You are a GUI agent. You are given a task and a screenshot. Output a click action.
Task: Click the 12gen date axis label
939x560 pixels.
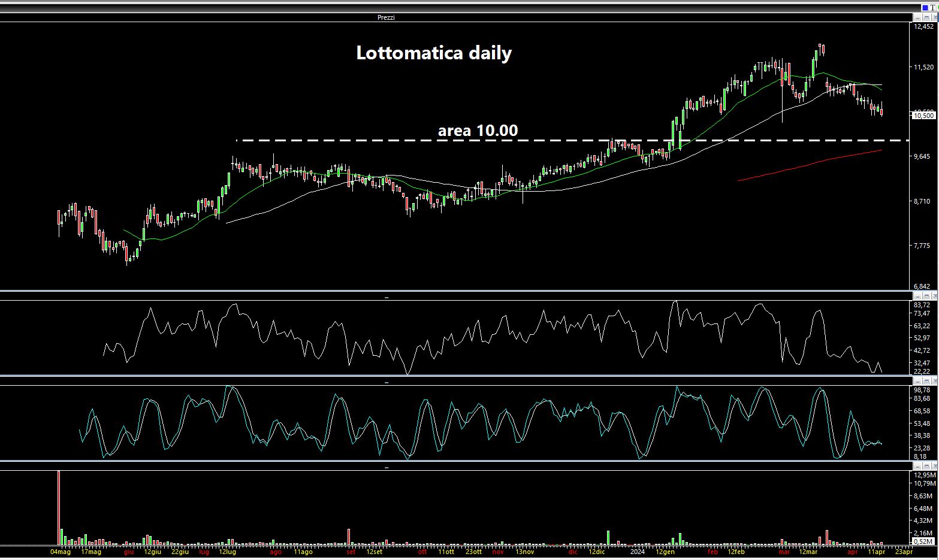point(665,552)
